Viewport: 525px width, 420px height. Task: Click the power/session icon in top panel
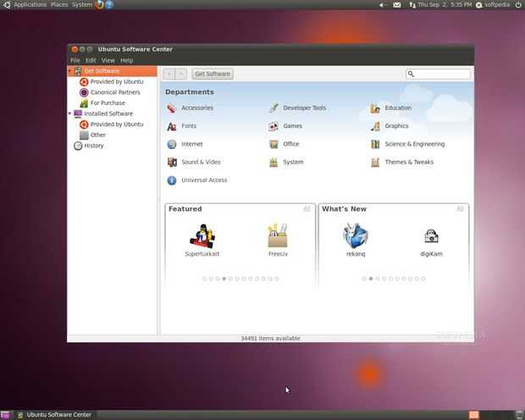(x=518, y=5)
